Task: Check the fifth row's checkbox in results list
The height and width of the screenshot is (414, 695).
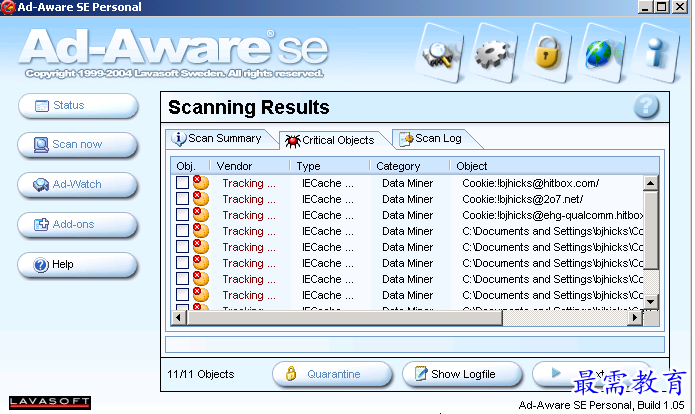Action: (182, 246)
